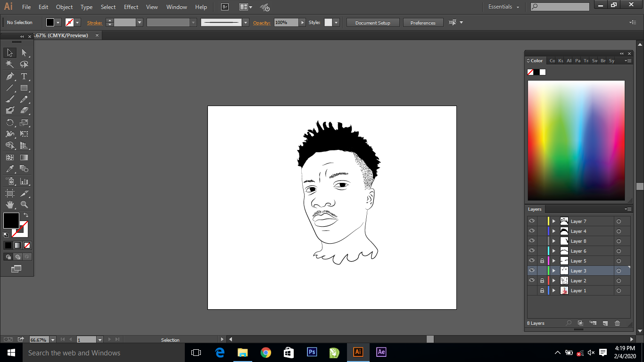Expand Layer 4 contents triangle
Viewport: 644px width, 362px height.
point(554,231)
